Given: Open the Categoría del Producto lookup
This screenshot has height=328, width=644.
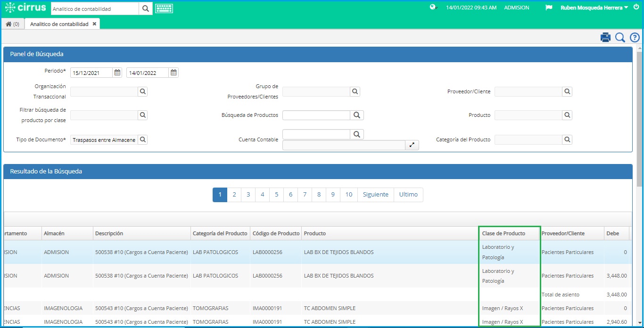Looking at the screenshot, I should point(567,139).
